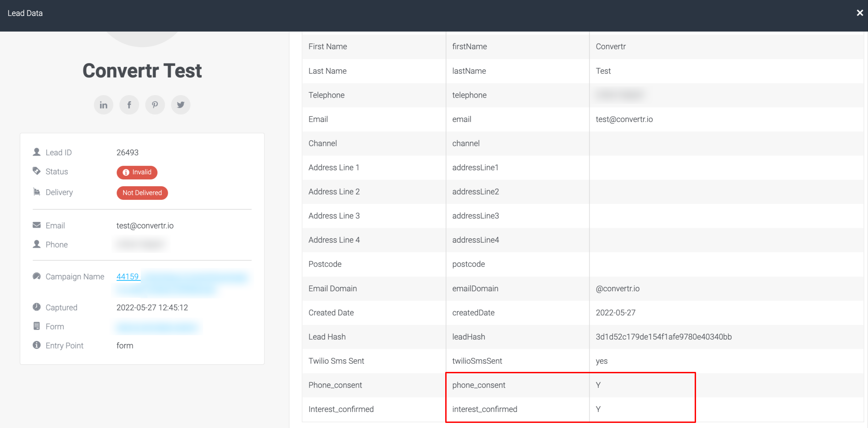Select Lead ID value 26493
This screenshot has height=428, width=868.
(127, 152)
